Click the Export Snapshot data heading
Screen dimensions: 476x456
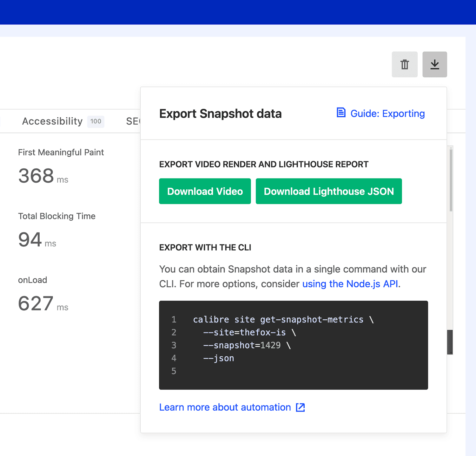click(x=220, y=114)
